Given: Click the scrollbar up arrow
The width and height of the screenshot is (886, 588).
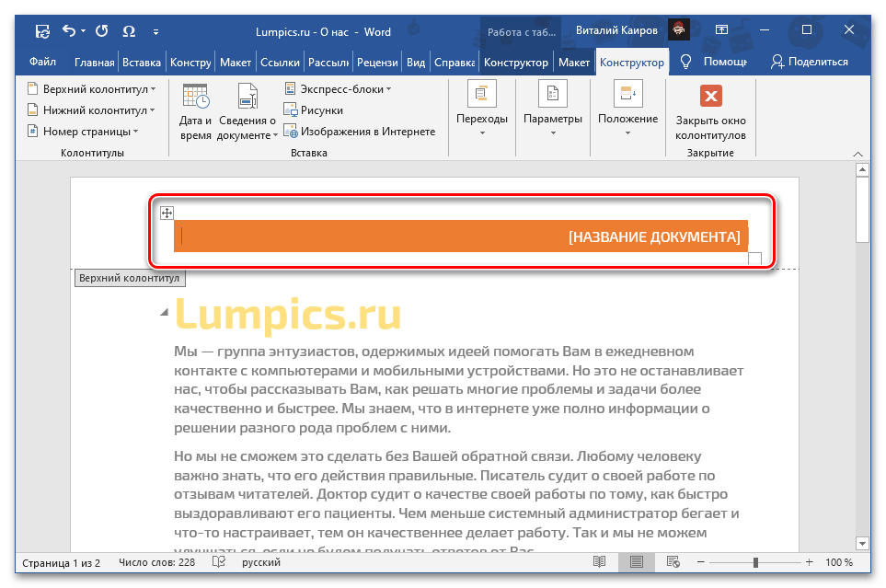Looking at the screenshot, I should [862, 169].
